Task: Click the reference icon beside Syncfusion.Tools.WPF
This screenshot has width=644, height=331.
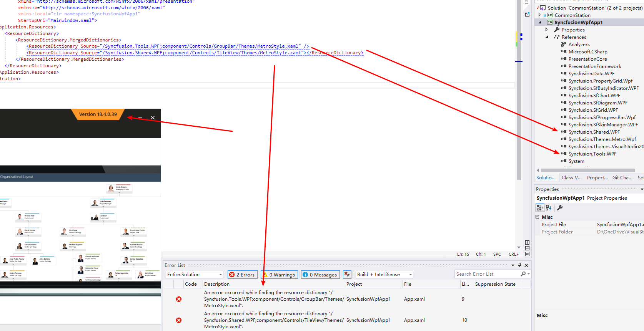Action: click(564, 154)
